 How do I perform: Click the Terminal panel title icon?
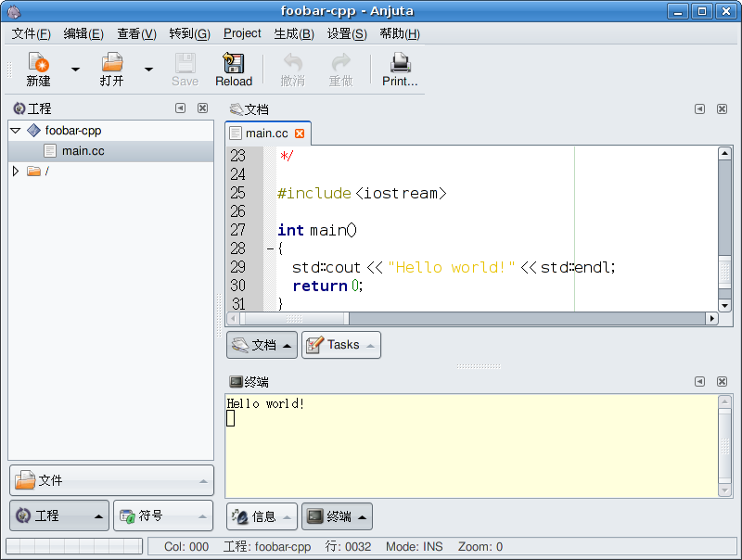point(236,382)
